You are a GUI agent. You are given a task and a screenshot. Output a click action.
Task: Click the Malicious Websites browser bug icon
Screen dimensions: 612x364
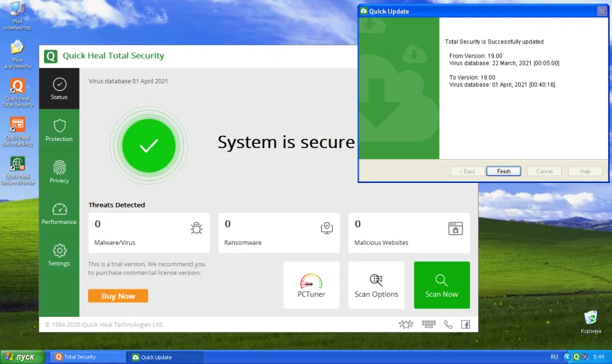point(455,228)
